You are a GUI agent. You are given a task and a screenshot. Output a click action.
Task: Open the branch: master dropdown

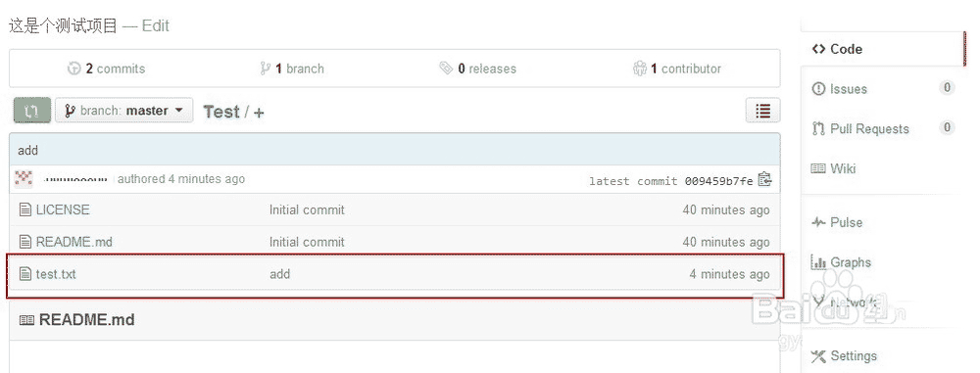point(123,111)
